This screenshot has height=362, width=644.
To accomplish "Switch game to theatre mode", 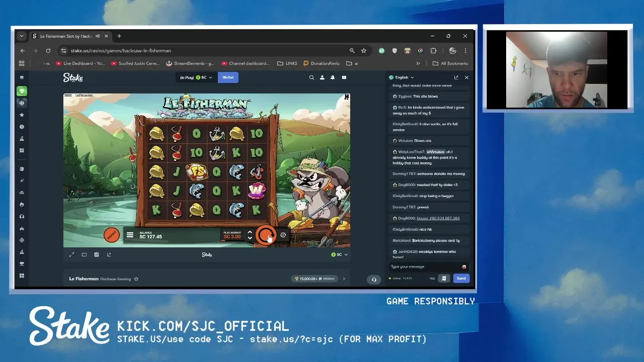I will (84, 254).
